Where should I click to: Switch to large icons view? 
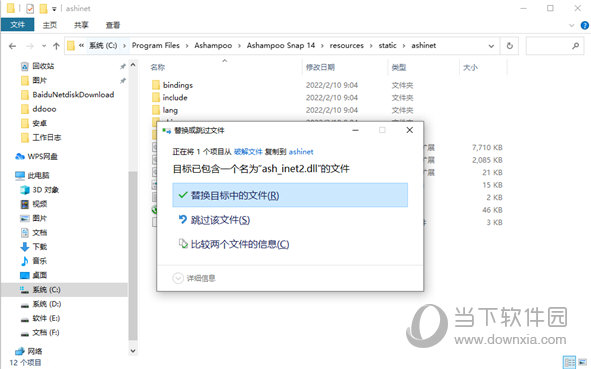click(x=582, y=362)
